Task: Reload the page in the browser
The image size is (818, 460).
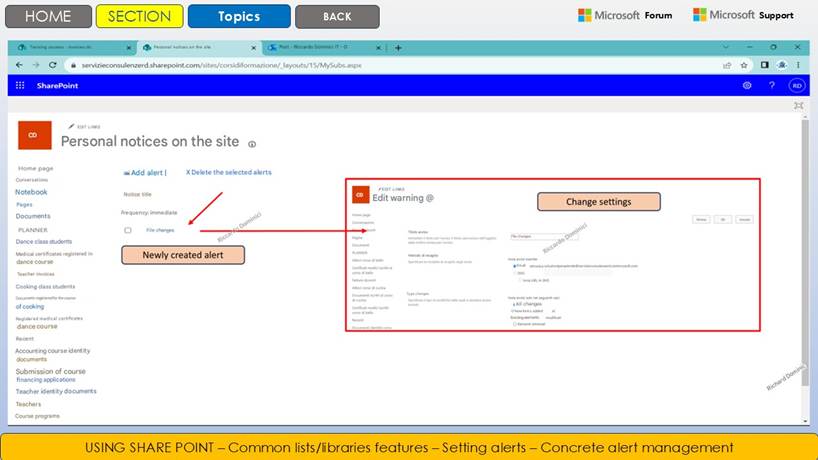Action: point(54,65)
